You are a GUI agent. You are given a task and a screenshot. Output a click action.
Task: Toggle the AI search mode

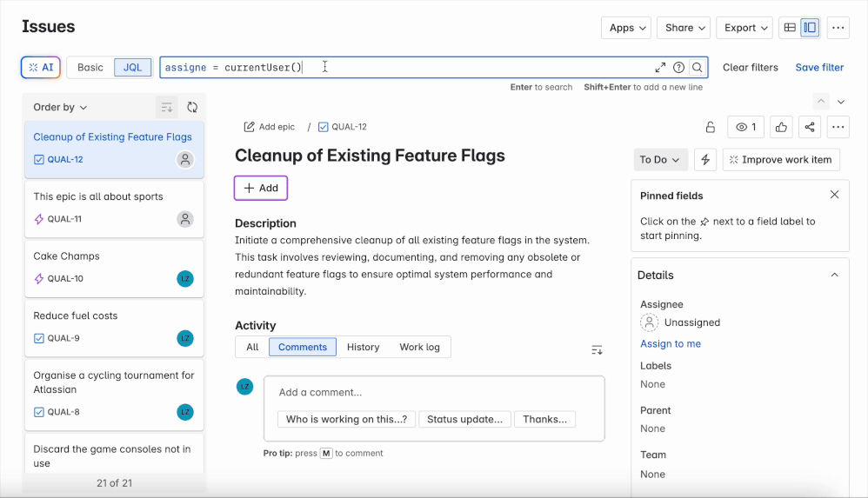[41, 67]
